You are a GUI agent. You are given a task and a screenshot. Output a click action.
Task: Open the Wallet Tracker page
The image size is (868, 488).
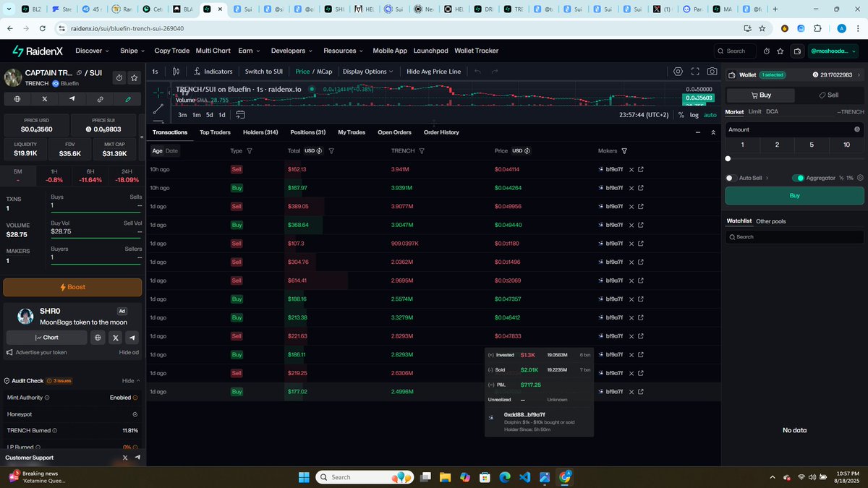[476, 51]
